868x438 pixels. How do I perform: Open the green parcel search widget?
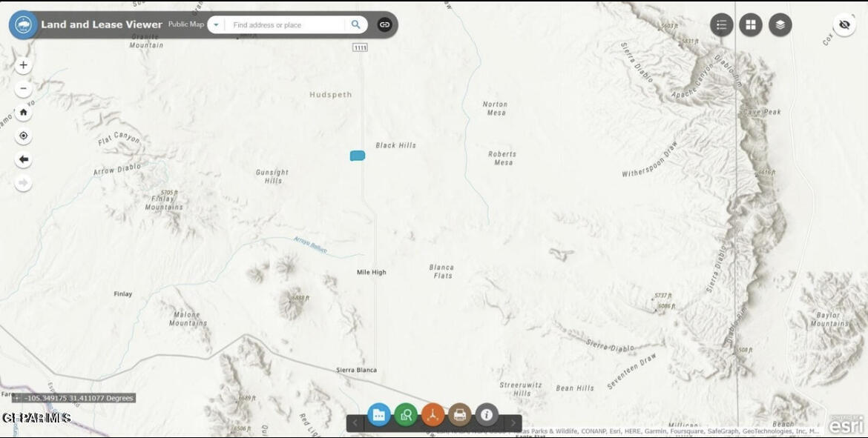click(x=406, y=415)
